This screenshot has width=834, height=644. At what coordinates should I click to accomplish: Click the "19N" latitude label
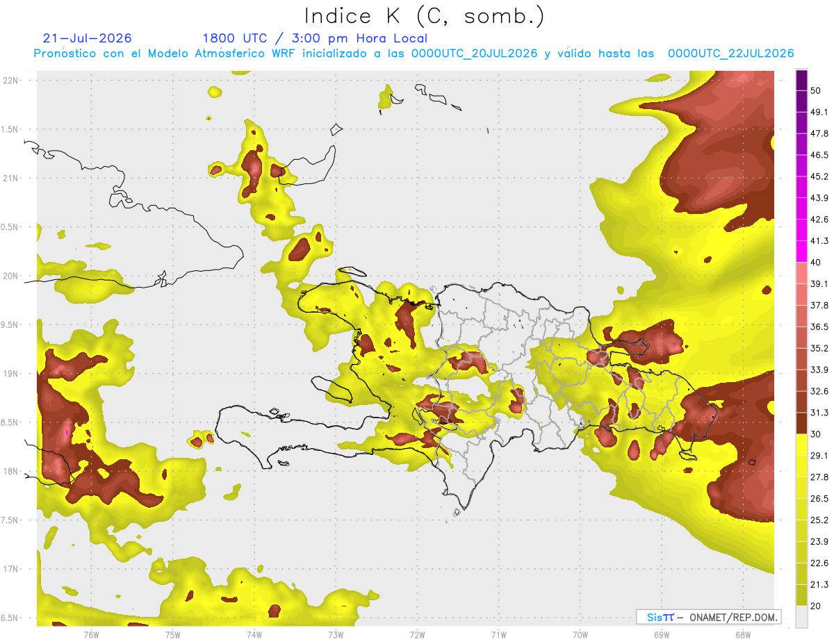(x=10, y=373)
